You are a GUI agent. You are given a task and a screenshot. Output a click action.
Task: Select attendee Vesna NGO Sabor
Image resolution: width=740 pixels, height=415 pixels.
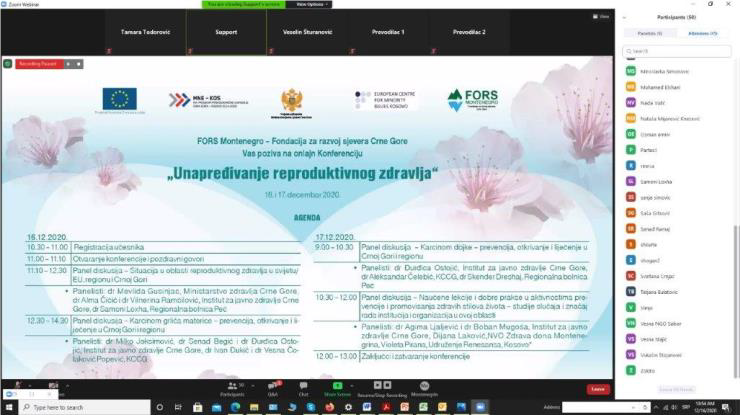coord(678,324)
